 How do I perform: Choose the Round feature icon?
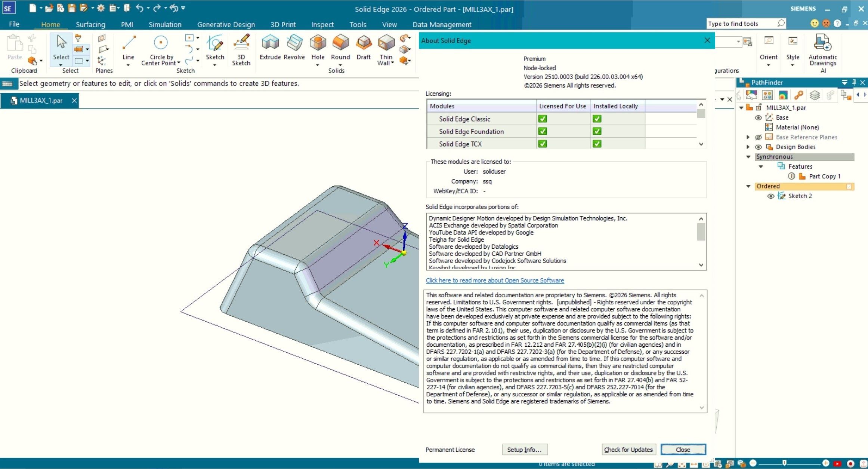340,47
